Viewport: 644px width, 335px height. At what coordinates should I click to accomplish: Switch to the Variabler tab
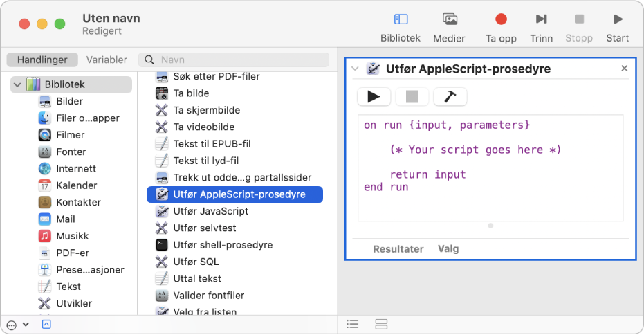[107, 60]
